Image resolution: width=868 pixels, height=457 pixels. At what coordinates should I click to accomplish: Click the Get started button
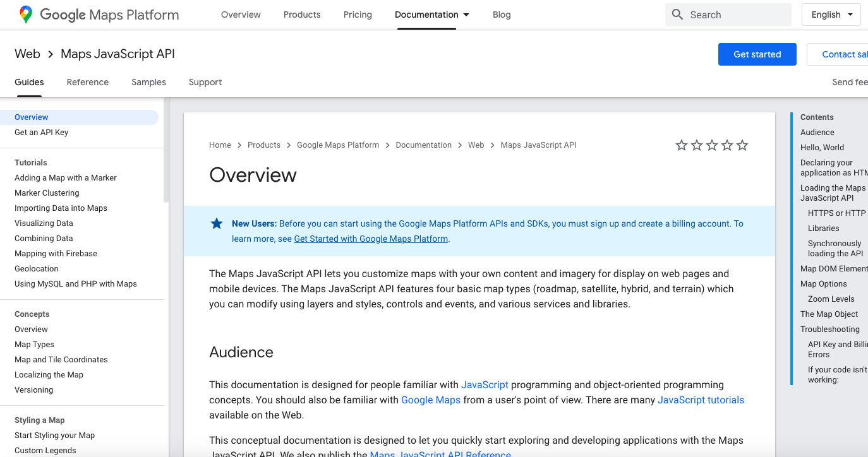coord(757,54)
